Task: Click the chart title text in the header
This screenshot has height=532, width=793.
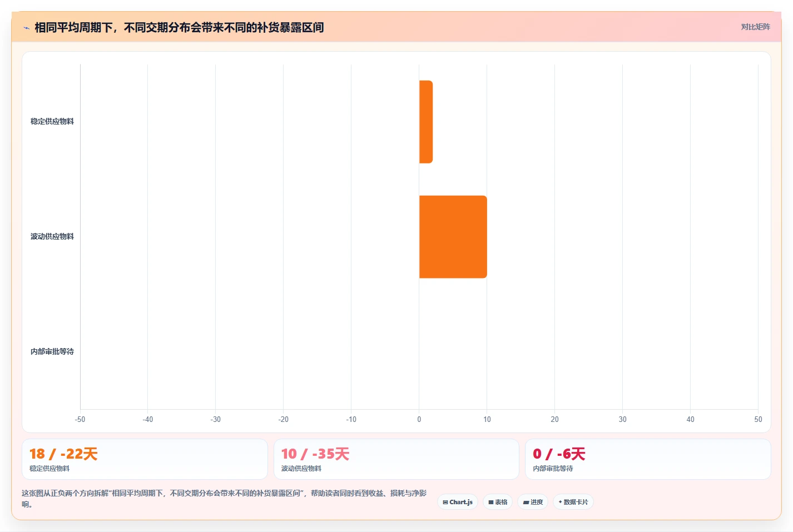Action: tap(179, 27)
